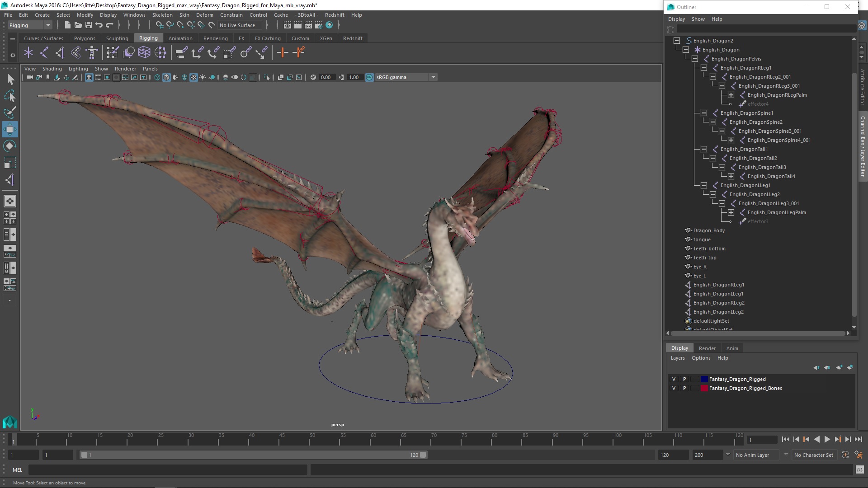Viewport: 868px width, 488px height.
Task: Click the Redo arrow icon
Action: (109, 25)
